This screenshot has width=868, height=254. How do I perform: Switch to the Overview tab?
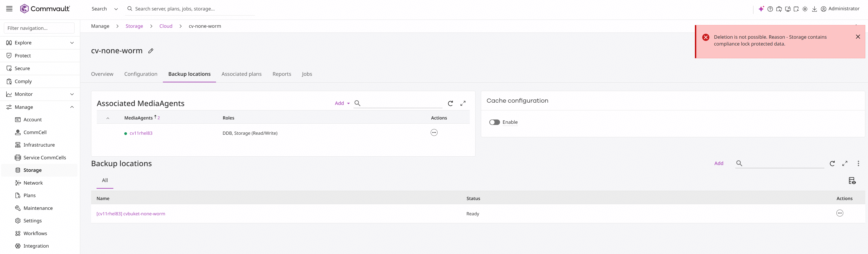pyautogui.click(x=102, y=74)
